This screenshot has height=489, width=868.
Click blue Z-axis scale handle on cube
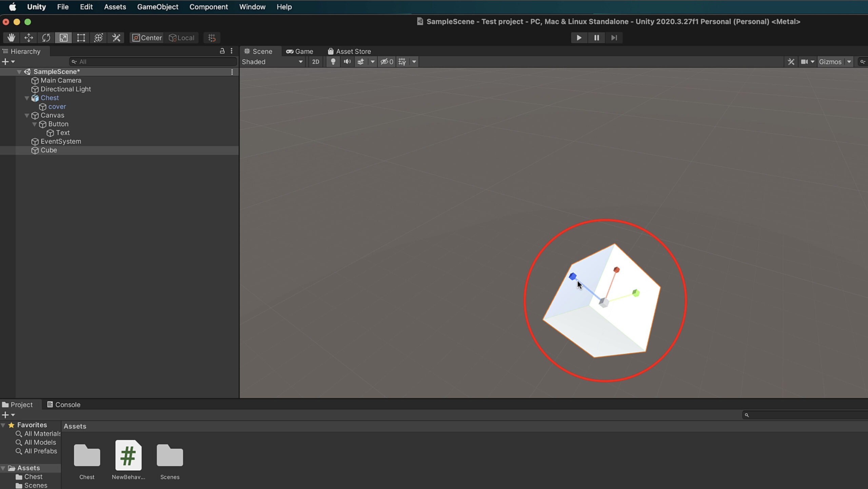coord(572,276)
